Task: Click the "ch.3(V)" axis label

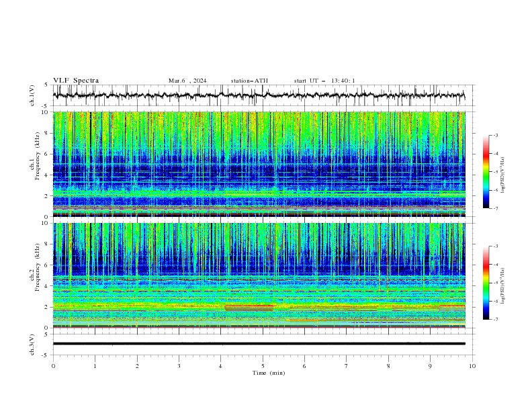Action: (x=32, y=345)
